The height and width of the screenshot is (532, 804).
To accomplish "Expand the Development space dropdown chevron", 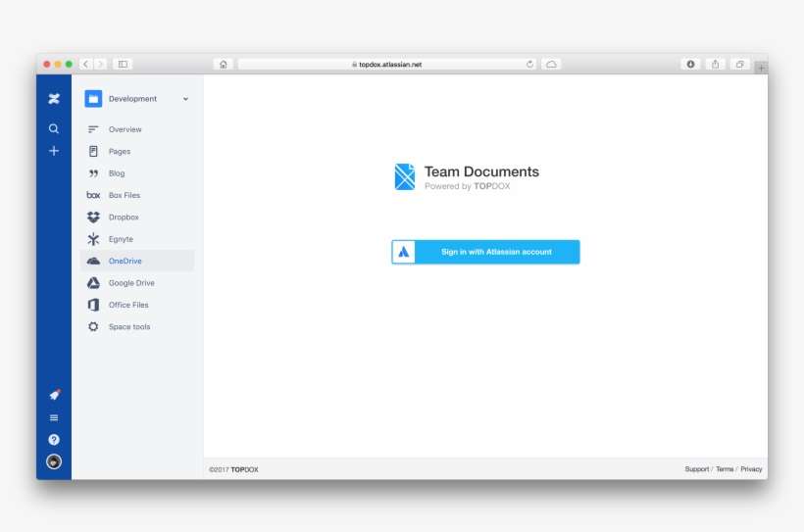I will tap(185, 99).
